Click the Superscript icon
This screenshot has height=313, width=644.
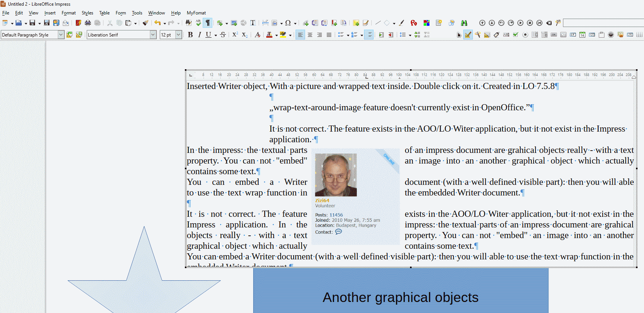[235, 35]
